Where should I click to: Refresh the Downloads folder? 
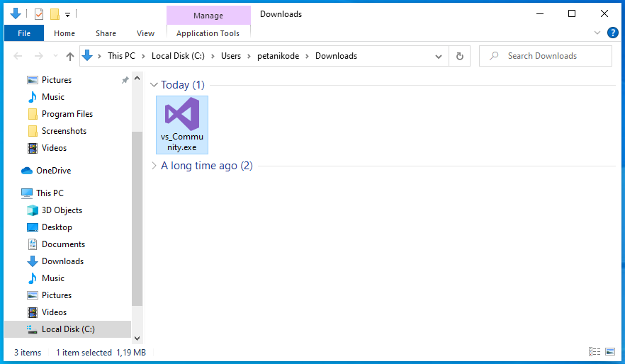pyautogui.click(x=460, y=56)
